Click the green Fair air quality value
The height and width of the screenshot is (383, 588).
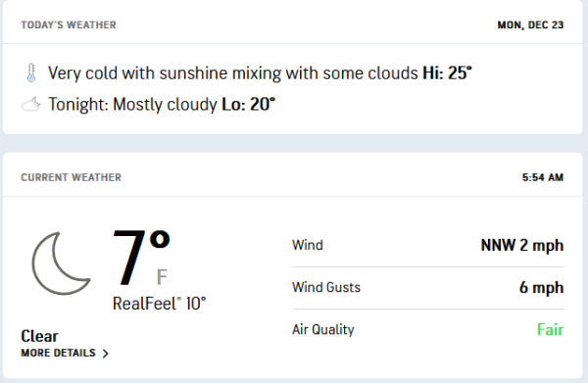pyautogui.click(x=551, y=330)
